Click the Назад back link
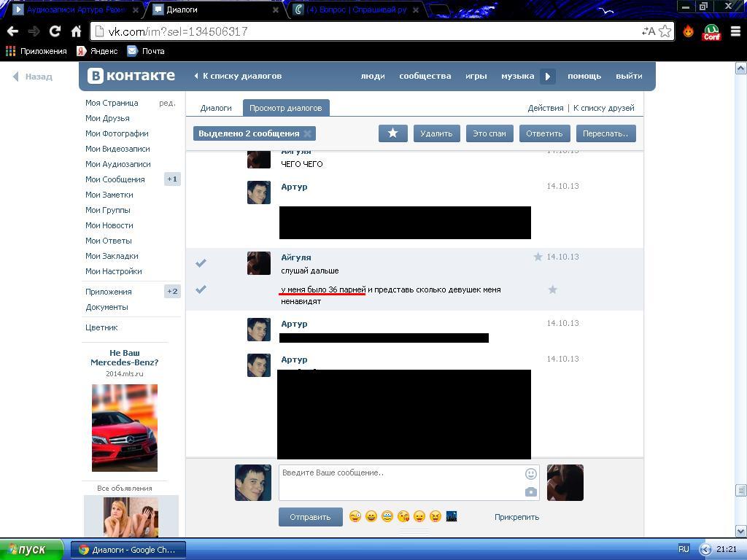This screenshot has width=747, height=560. click(x=33, y=76)
